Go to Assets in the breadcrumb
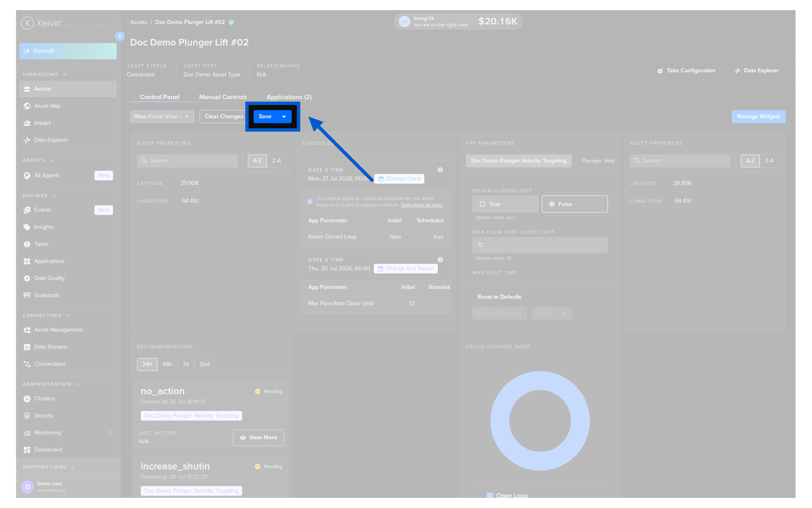Screen dimensions: 812x508 click(x=138, y=22)
